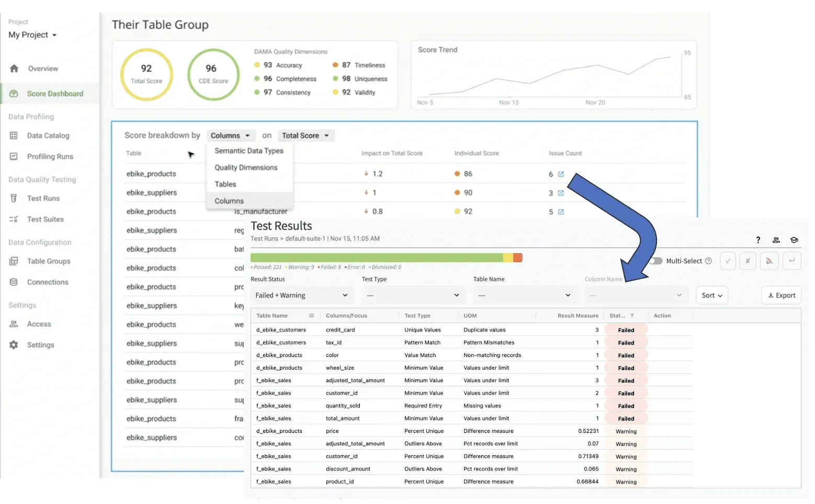815x504 pixels.
Task: Click the mute notifications bell icon
Action: (769, 261)
